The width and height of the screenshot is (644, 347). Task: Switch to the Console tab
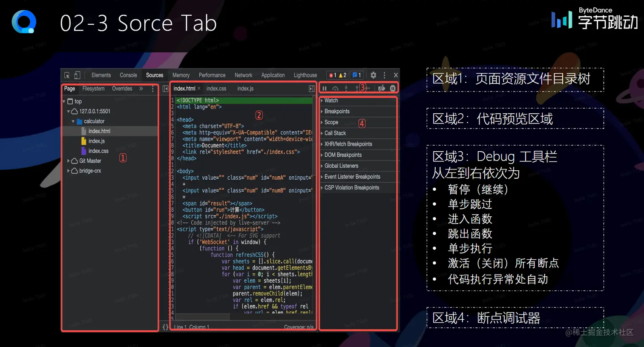[128, 75]
